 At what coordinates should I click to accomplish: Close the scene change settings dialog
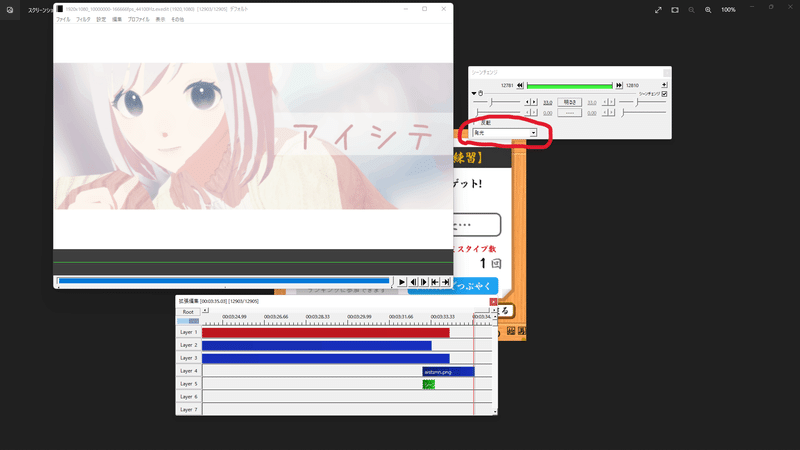click(666, 72)
